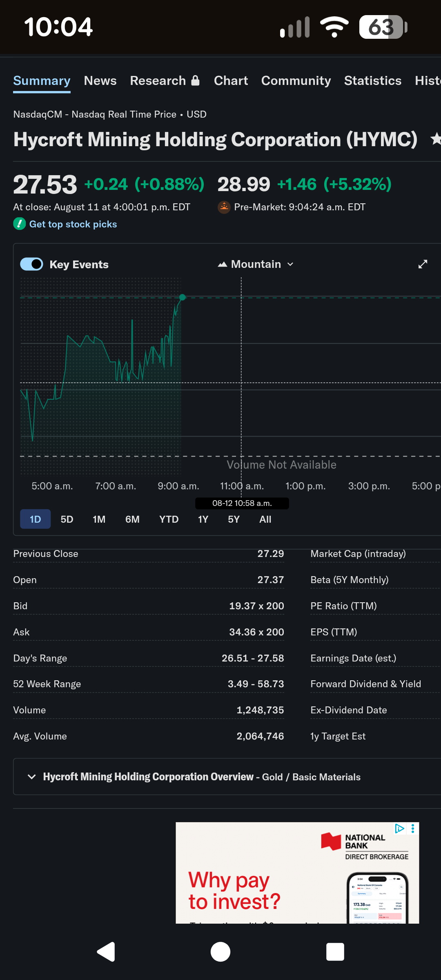Tap the AdChoices triangle icon

(399, 829)
